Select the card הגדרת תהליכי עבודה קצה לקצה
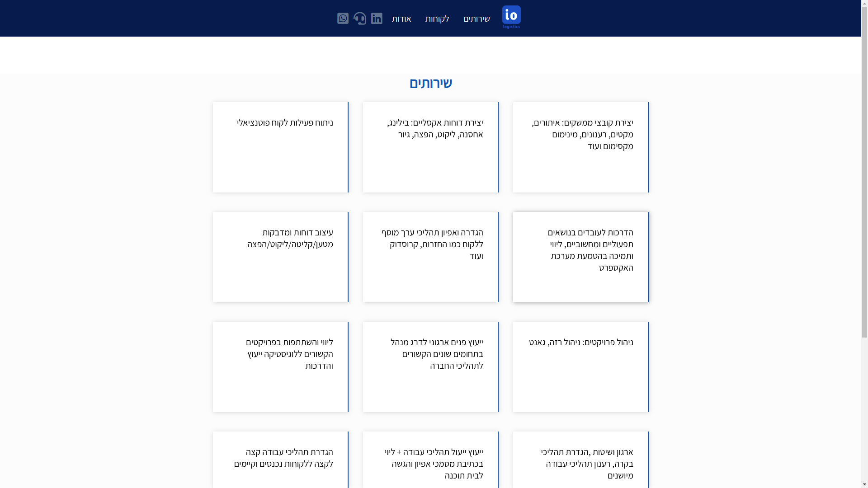The width and height of the screenshot is (868, 488). coord(281,460)
